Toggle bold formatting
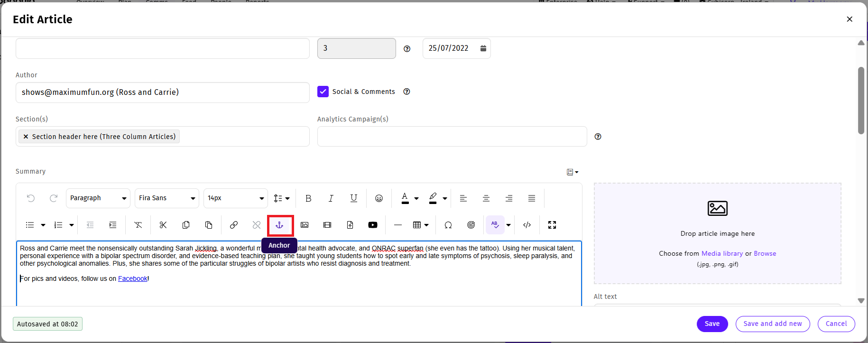 [x=308, y=198]
